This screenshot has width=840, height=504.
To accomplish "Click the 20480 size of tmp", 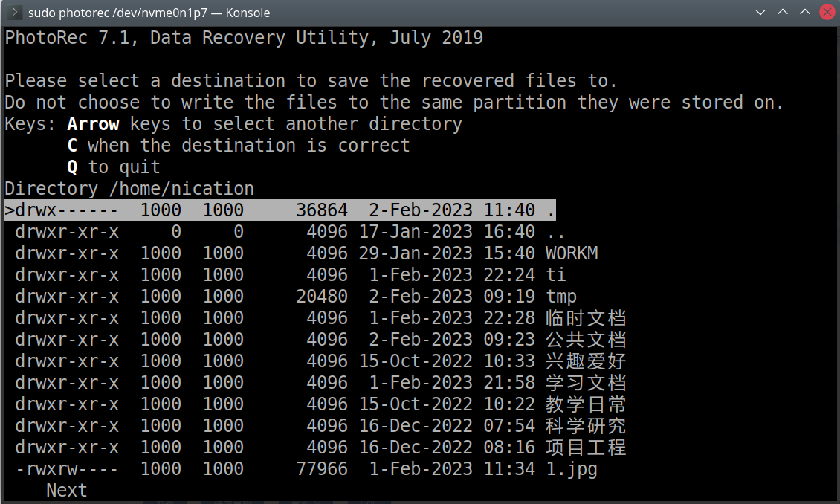I will click(322, 296).
